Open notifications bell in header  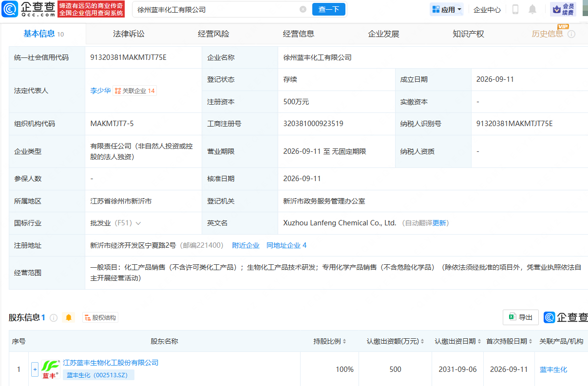(532, 9)
